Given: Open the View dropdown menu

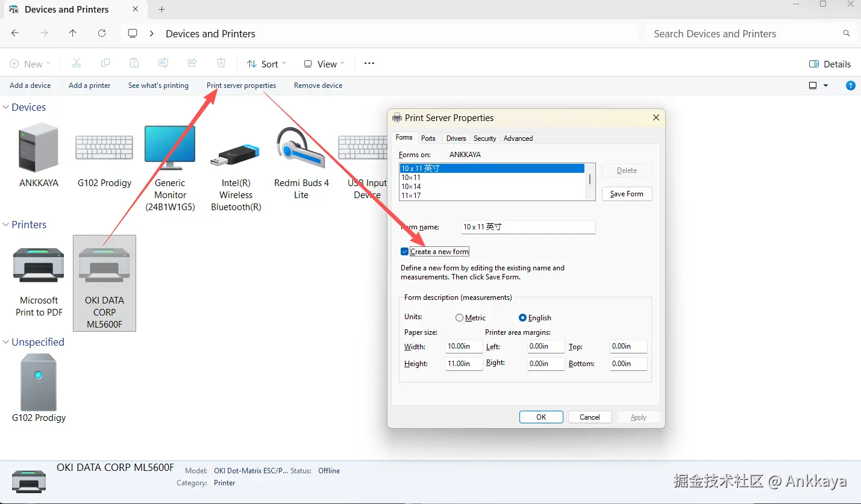Looking at the screenshot, I should pyautogui.click(x=324, y=64).
